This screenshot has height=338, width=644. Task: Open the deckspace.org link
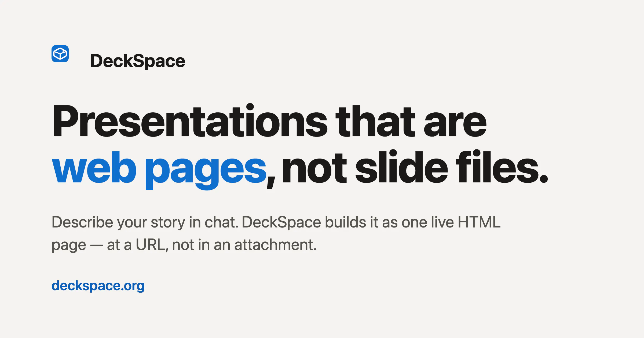point(98,286)
